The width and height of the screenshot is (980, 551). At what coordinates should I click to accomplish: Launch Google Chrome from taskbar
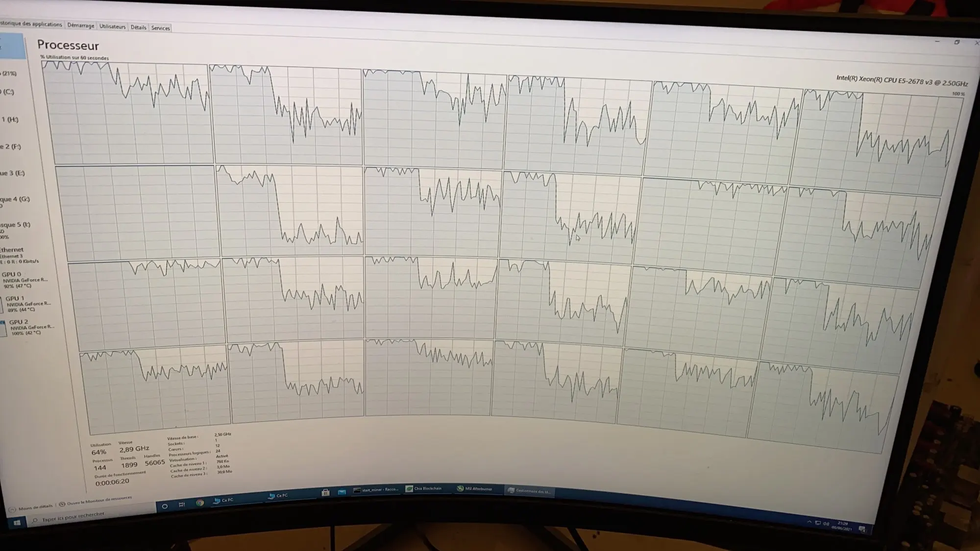point(200,503)
